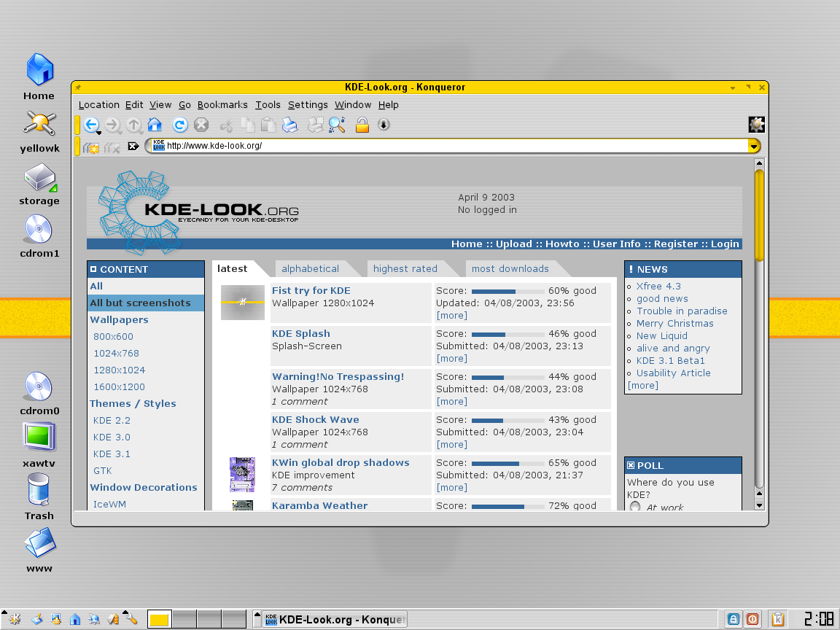The image size is (840, 630).
Task: Select the All but screenshots category
Action: tap(146, 303)
